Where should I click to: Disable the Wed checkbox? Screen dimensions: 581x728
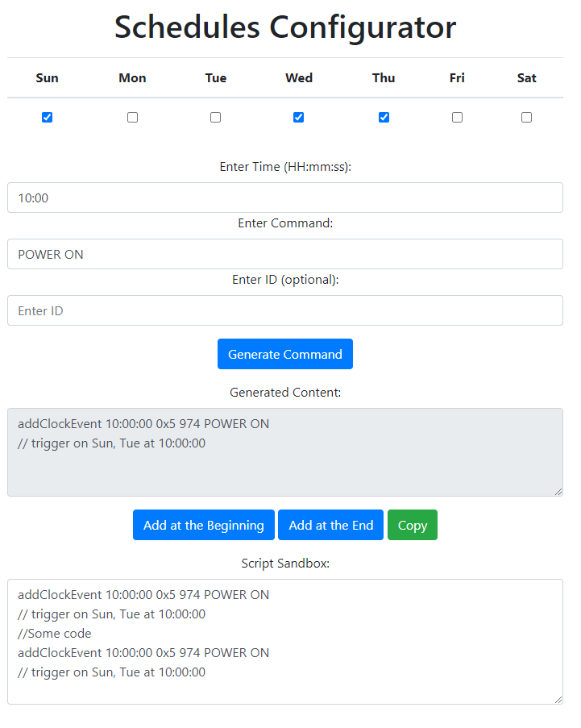pos(298,117)
